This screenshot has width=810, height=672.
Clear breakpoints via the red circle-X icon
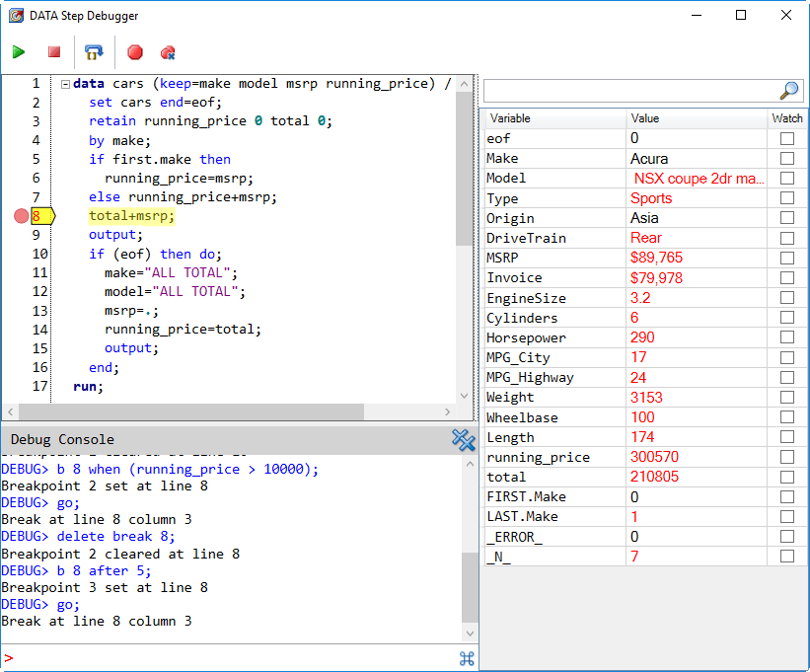168,51
